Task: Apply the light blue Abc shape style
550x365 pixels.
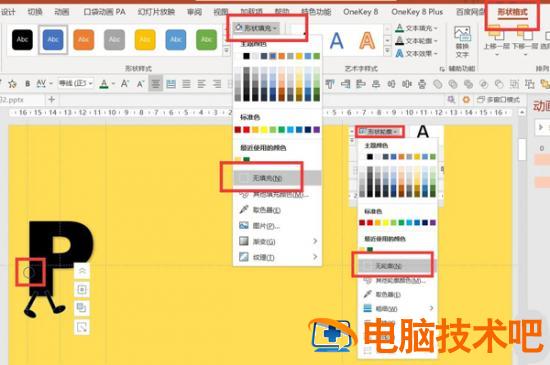Action: coord(176,40)
